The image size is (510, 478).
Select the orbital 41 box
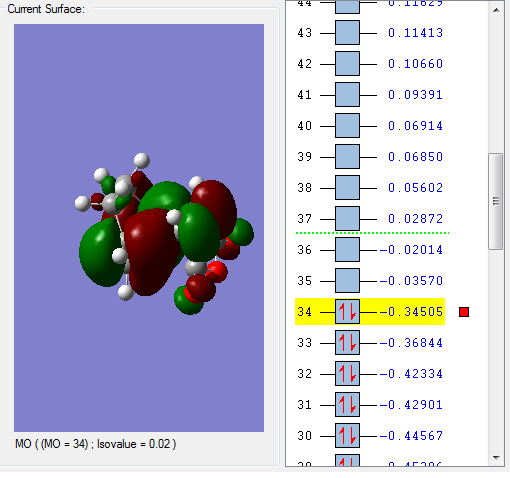coord(347,95)
